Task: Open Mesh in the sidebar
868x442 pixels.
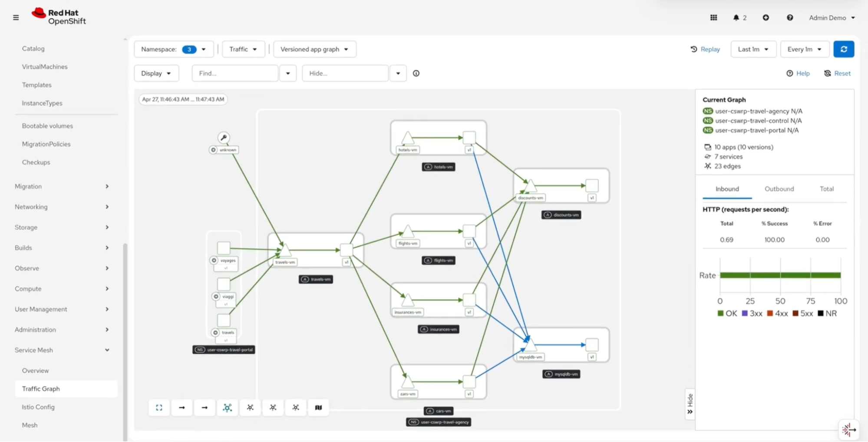Action: [30, 425]
